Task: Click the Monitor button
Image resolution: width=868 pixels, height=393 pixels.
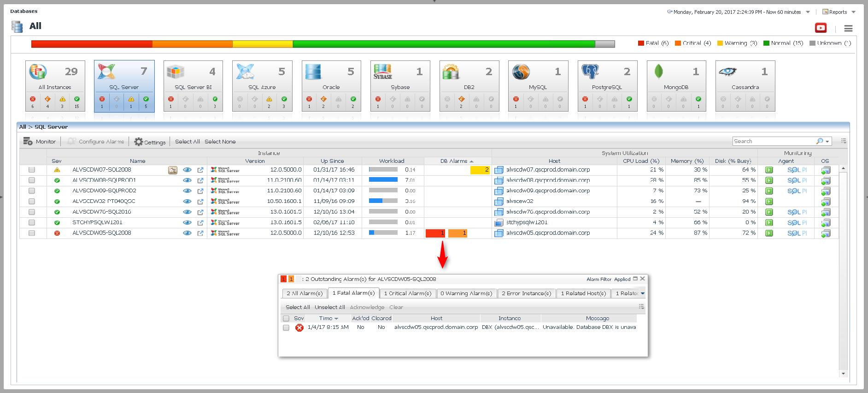Action: point(40,142)
